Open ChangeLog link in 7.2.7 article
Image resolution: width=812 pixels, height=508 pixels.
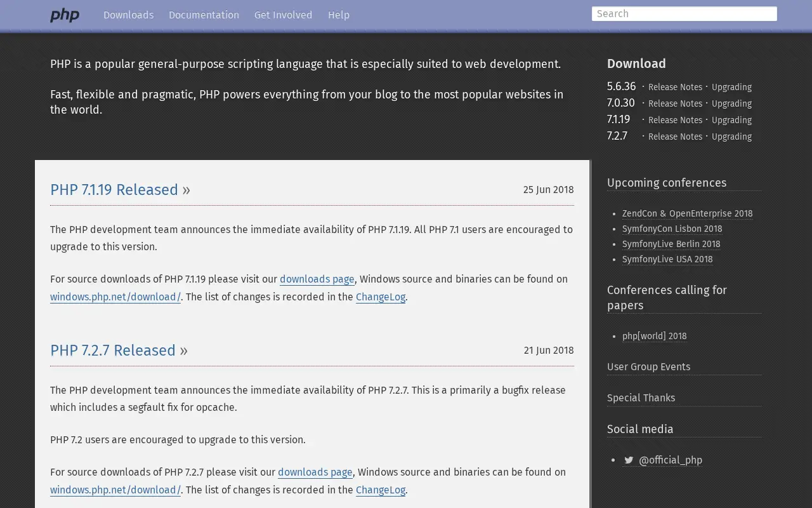pyautogui.click(x=381, y=490)
